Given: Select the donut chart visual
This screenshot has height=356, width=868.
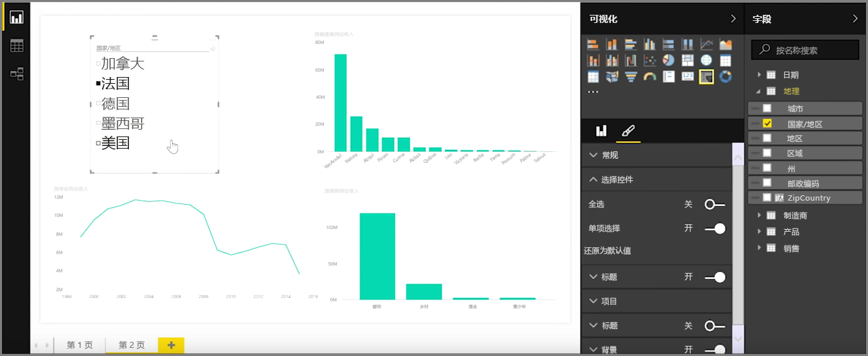Looking at the screenshot, I should (x=726, y=77).
